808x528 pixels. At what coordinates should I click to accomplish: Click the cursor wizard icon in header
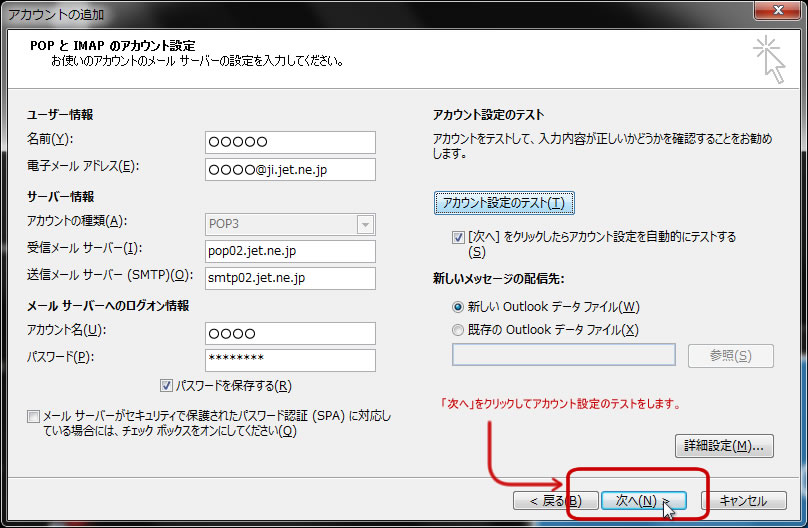768,59
